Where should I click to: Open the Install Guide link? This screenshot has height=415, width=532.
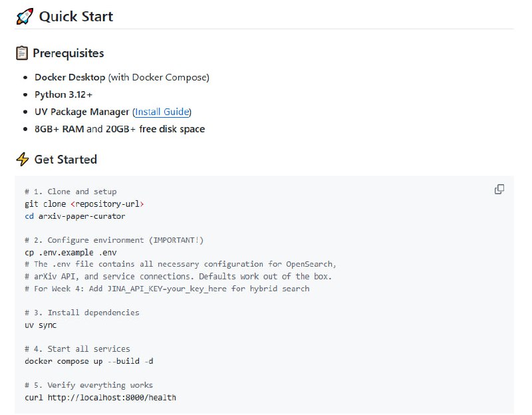(162, 112)
